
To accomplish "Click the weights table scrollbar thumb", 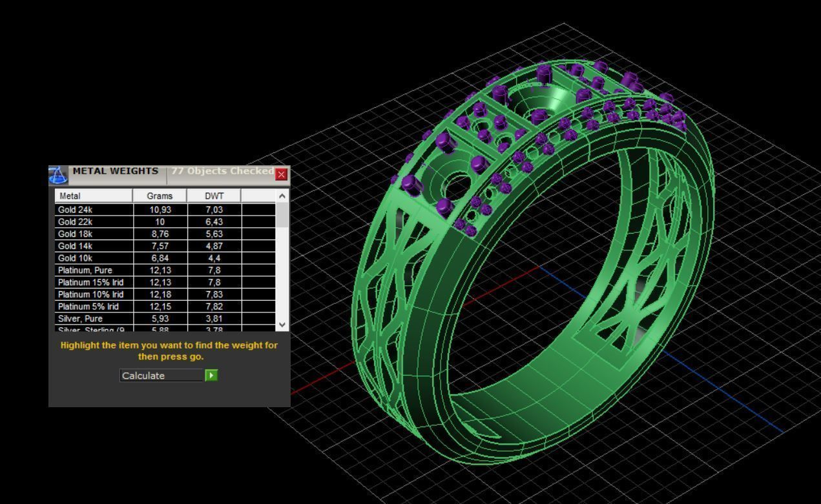I will tap(282, 214).
